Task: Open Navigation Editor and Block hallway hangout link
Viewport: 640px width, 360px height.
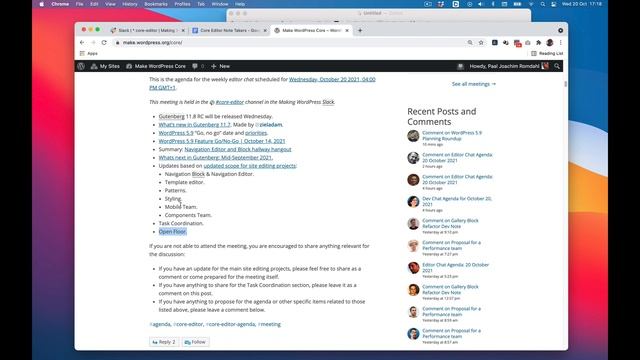Action: coord(238,149)
